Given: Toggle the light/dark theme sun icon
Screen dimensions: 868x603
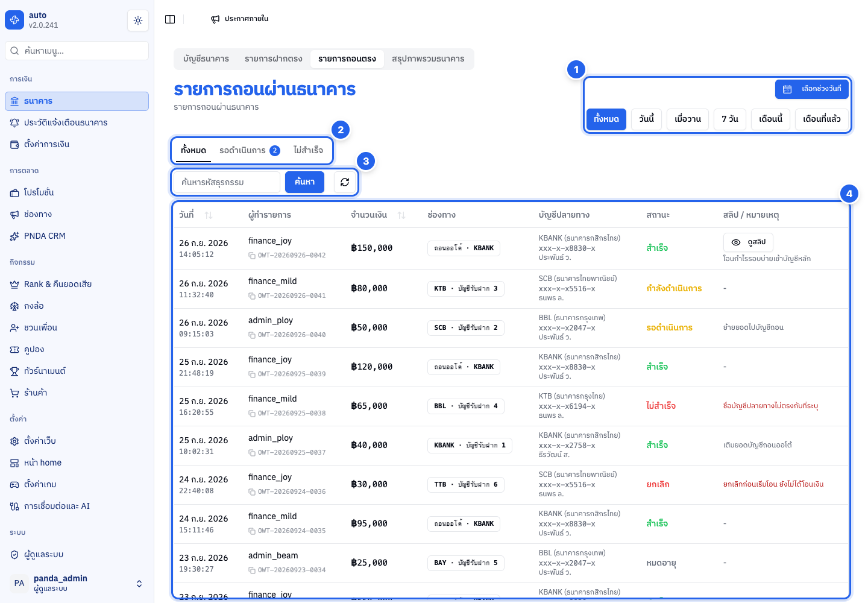Looking at the screenshot, I should click(x=138, y=21).
